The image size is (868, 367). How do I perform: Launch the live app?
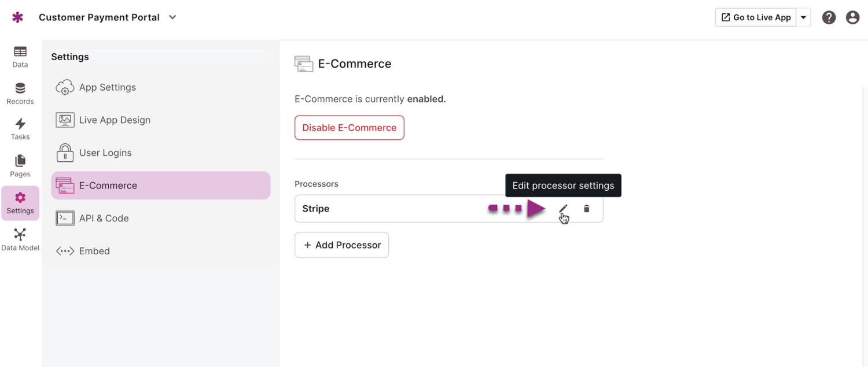click(x=755, y=17)
